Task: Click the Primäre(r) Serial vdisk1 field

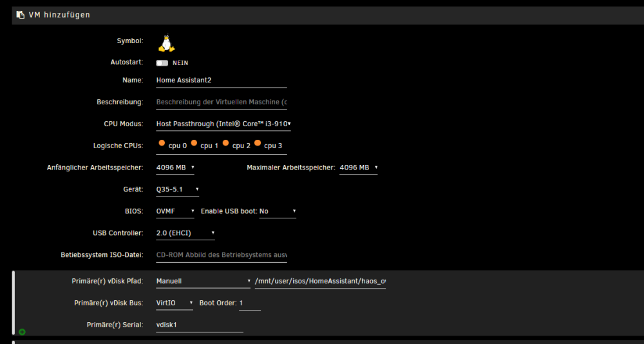Action: [200, 325]
